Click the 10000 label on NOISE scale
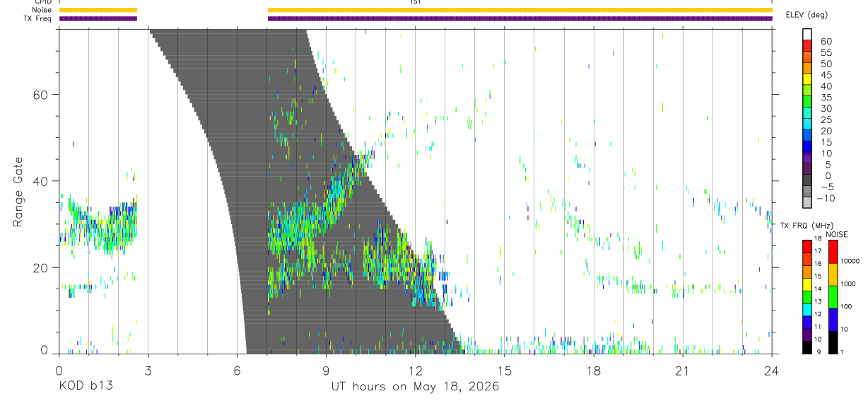This screenshot has height=401, width=868. tap(850, 261)
